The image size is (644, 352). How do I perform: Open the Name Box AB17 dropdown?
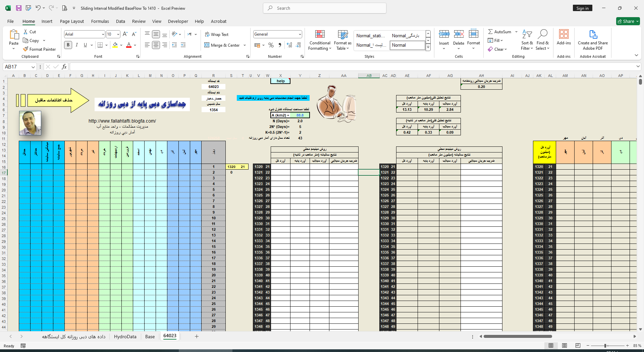click(x=33, y=67)
